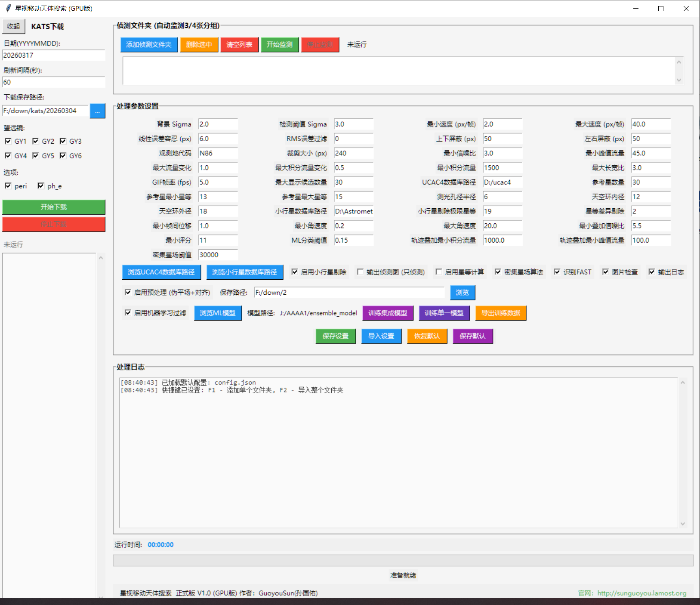
Task: Toggle the GY6 telescope checkbox
Action: coord(63,156)
